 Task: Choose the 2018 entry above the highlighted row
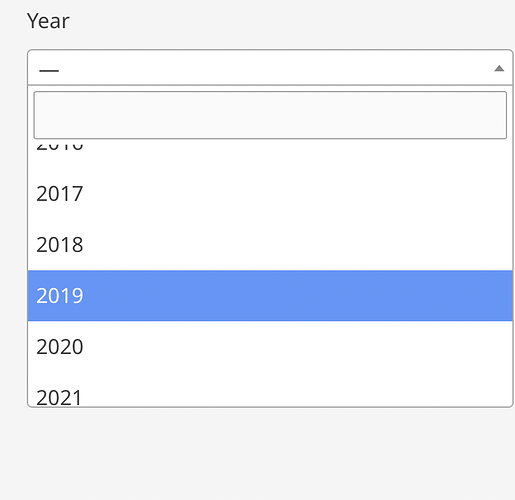[270, 245]
